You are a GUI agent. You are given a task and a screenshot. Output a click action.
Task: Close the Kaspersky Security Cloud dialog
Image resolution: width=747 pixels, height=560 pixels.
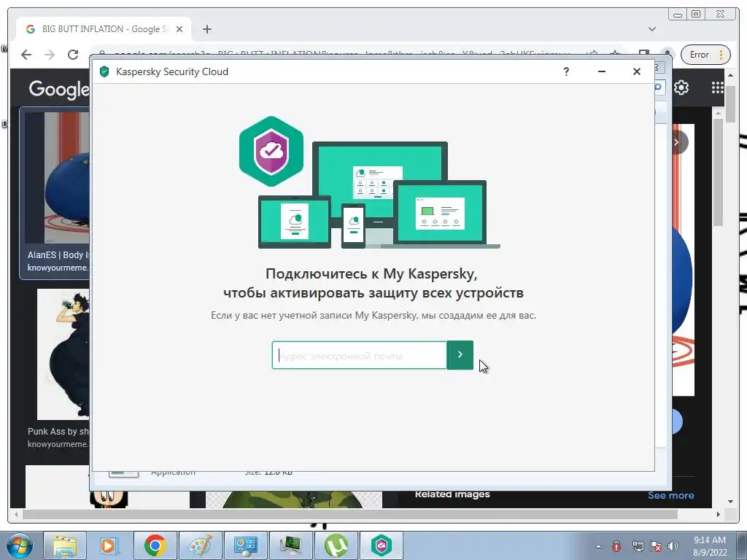click(x=636, y=71)
